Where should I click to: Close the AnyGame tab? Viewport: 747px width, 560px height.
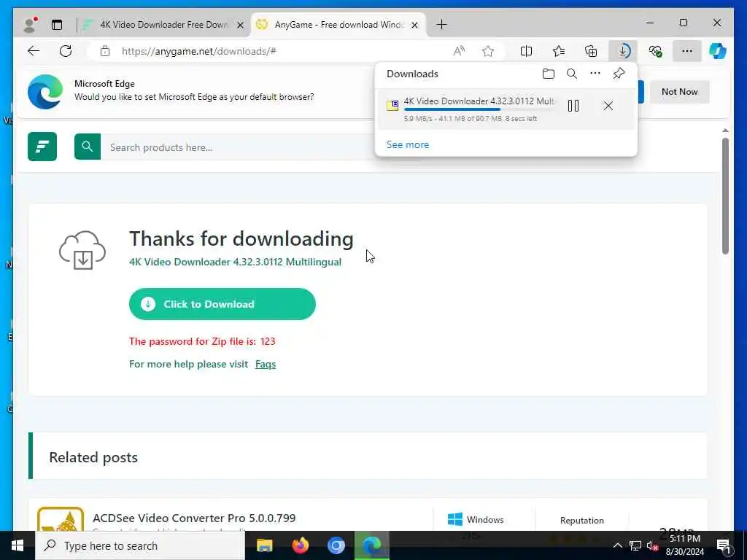(414, 26)
